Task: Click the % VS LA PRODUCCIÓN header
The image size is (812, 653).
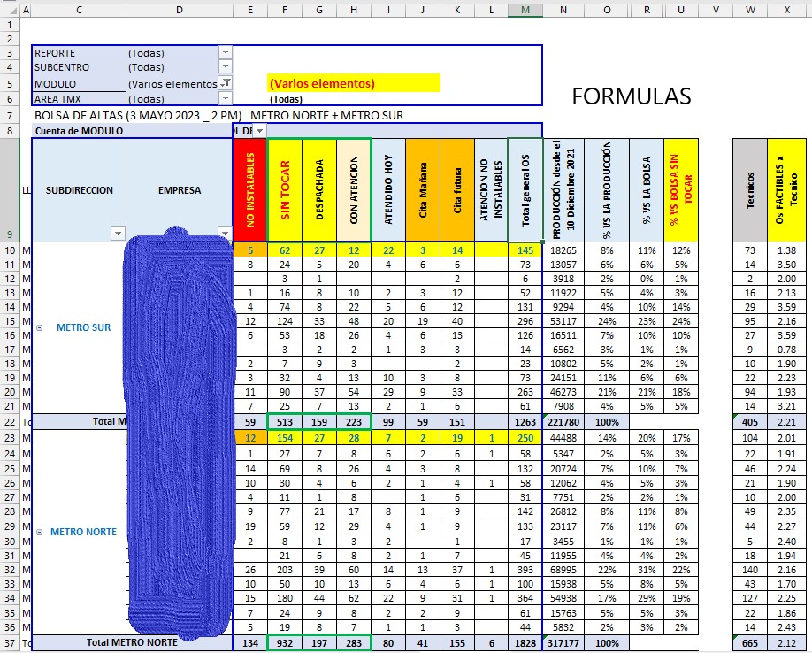Action: coord(607,190)
